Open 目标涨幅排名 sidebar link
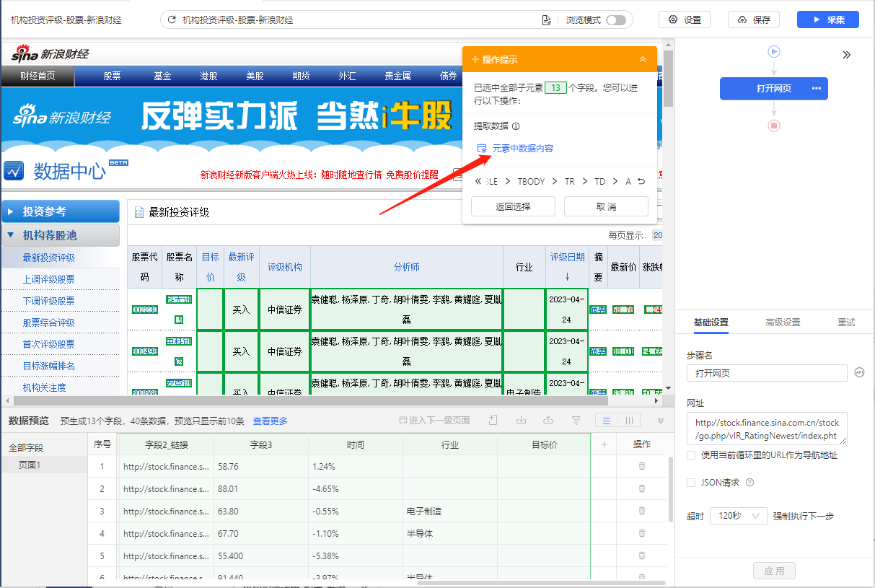875x588 pixels. 48,366
